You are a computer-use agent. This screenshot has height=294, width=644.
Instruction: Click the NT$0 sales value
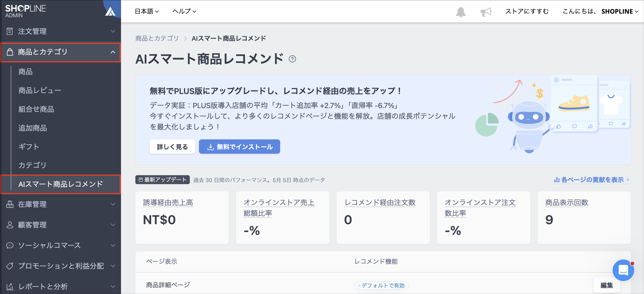[159, 220]
